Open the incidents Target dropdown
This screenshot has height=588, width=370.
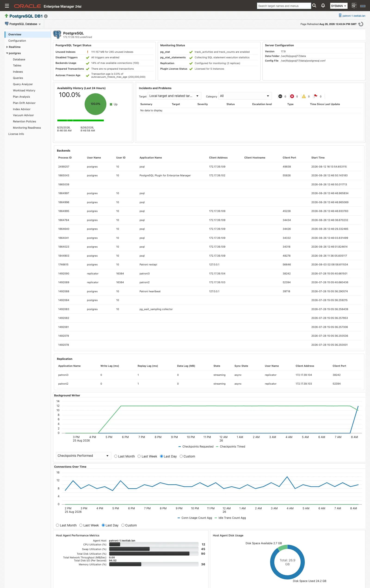pyautogui.click(x=175, y=96)
